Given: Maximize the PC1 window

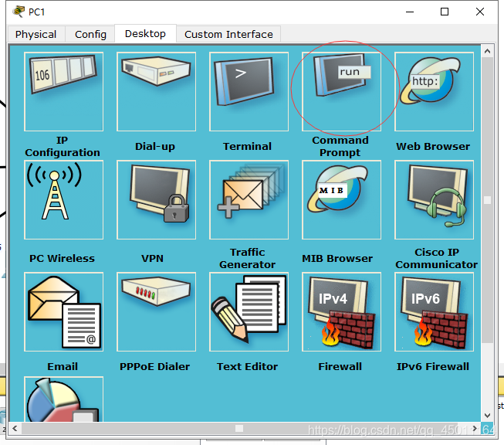Looking at the screenshot, I should click(445, 12).
